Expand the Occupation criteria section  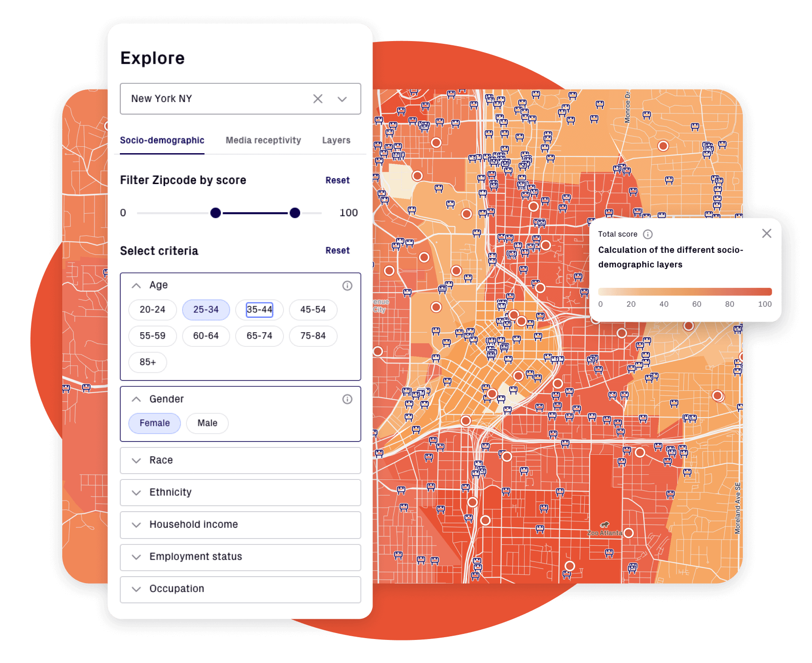click(x=240, y=589)
